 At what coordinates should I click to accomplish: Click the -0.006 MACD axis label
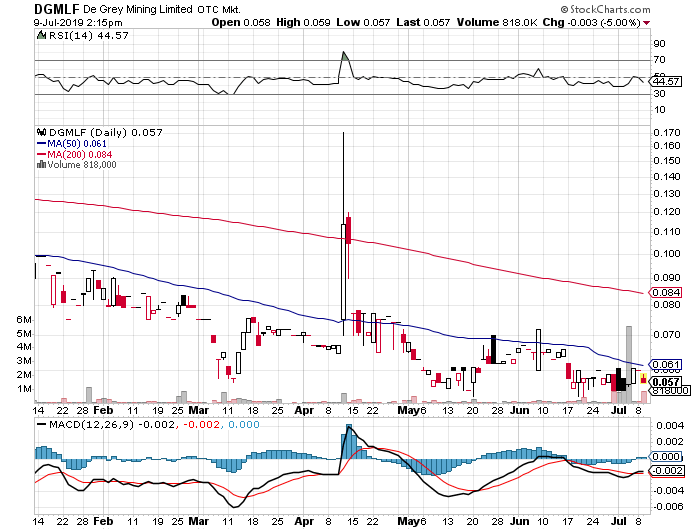click(668, 507)
